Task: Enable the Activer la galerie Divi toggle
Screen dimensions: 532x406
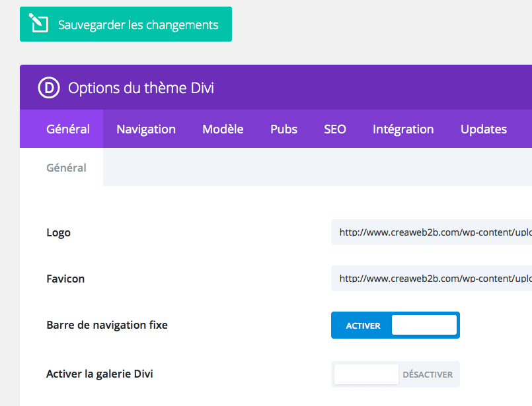Action: [395, 374]
